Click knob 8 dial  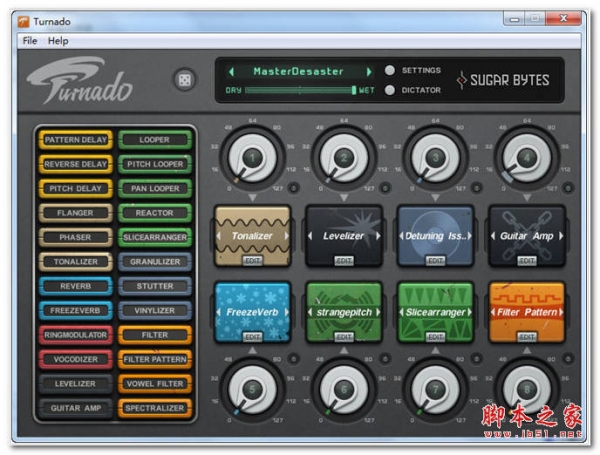pos(527,390)
